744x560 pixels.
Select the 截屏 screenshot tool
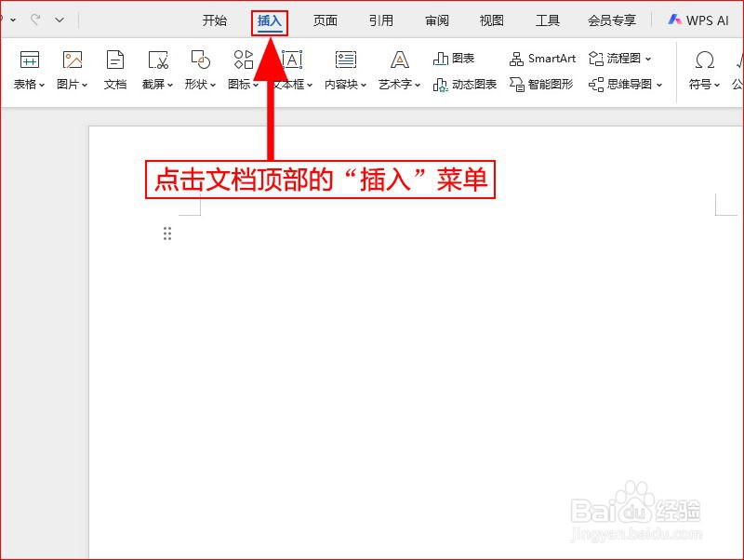(x=156, y=70)
